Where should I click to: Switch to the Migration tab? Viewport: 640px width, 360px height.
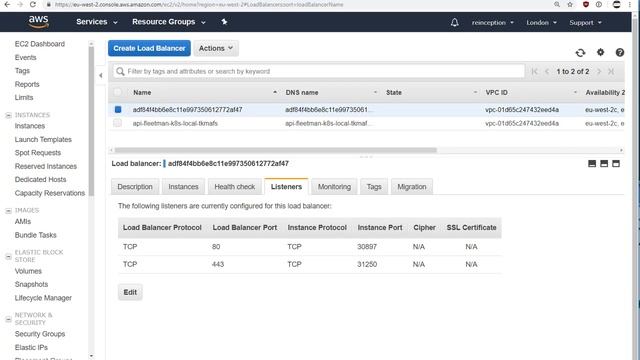(x=411, y=187)
